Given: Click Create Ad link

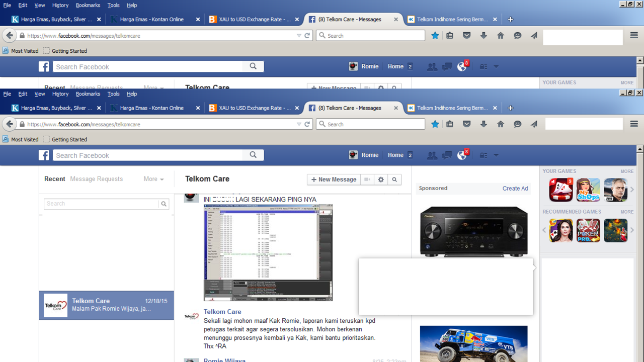Looking at the screenshot, I should click(x=515, y=189).
